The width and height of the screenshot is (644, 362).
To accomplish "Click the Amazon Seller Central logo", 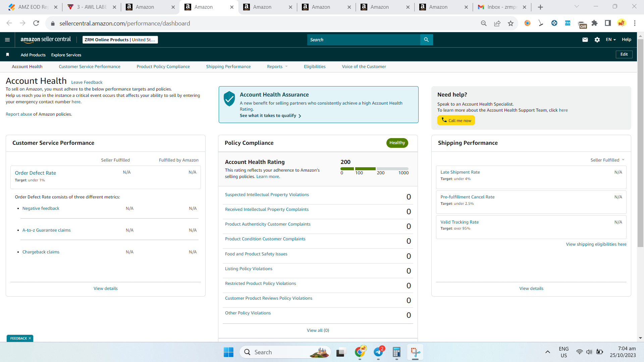I will click(x=46, y=40).
